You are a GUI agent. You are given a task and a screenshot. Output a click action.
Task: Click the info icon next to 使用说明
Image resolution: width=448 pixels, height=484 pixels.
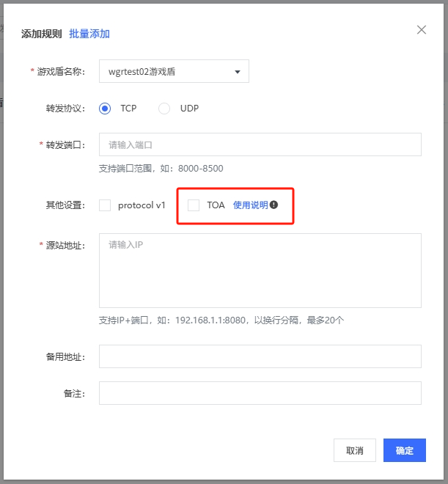(273, 205)
